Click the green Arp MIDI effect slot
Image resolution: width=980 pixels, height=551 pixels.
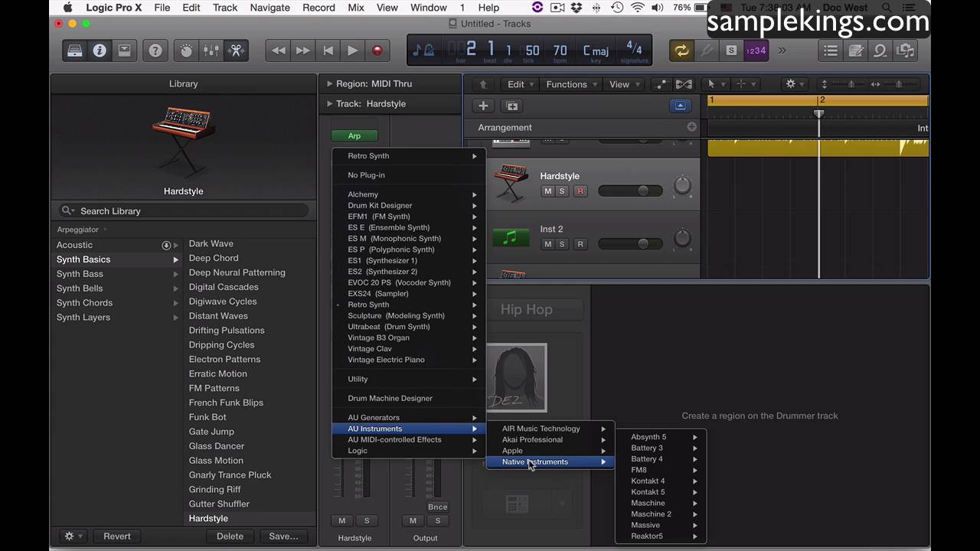coord(354,135)
